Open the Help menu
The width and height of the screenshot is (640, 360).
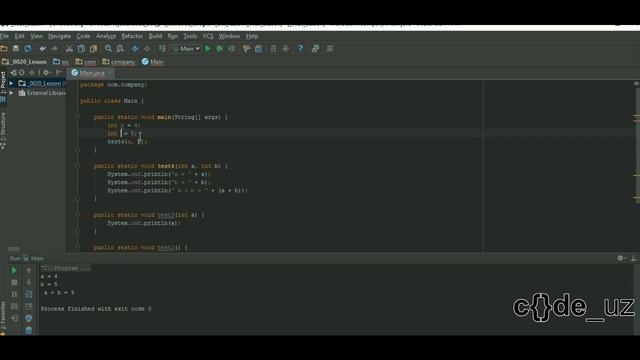pos(252,36)
